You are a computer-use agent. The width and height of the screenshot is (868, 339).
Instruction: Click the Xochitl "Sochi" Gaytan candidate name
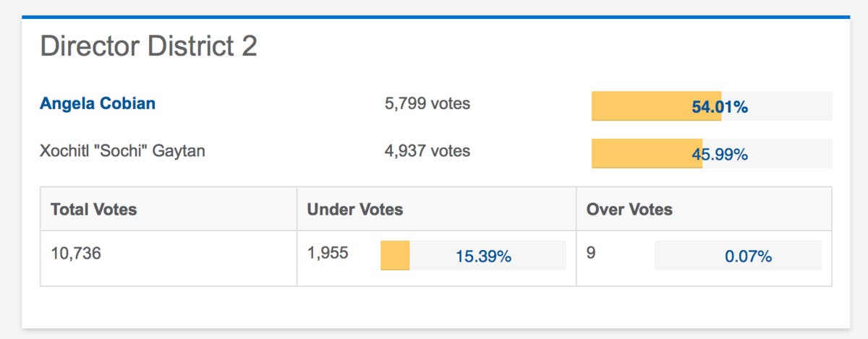(122, 151)
